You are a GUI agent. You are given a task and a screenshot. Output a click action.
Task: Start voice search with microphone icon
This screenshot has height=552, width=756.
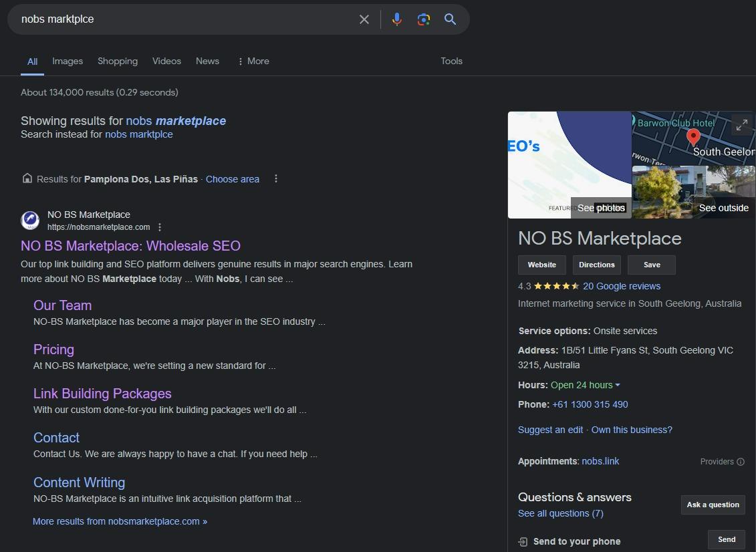click(x=397, y=19)
